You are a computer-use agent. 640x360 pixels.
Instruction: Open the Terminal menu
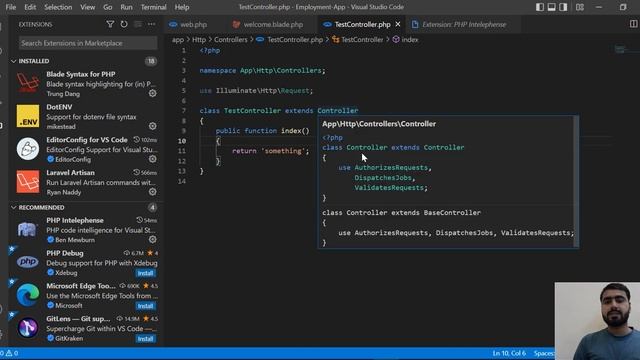[x=153, y=7]
